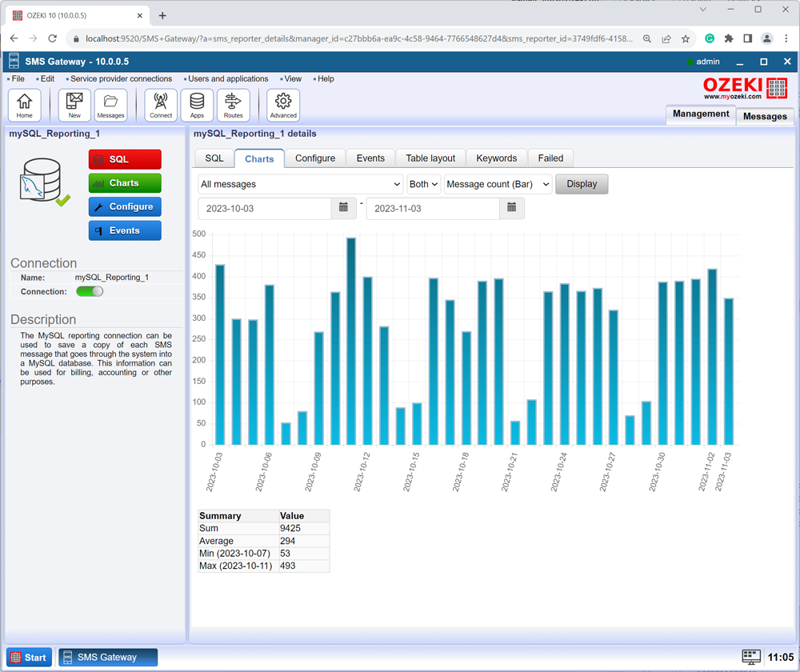This screenshot has height=672, width=800.
Task: Switch to the SQL tab
Action: (214, 158)
